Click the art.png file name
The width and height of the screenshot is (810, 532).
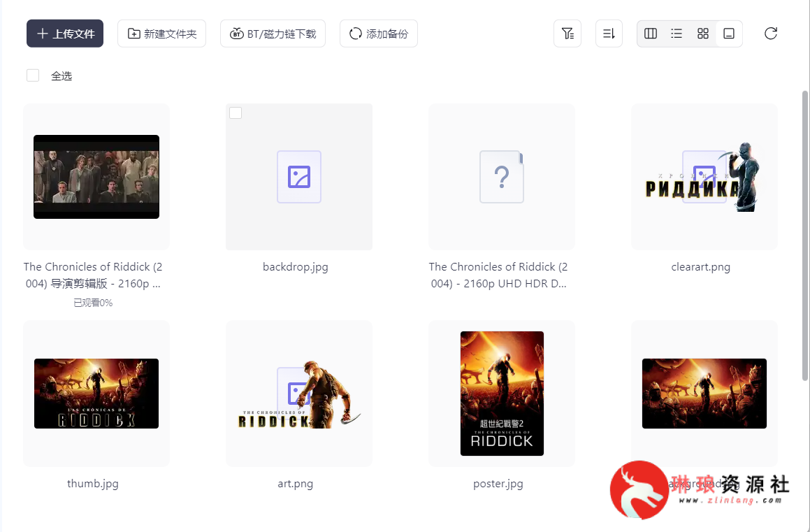pos(296,484)
